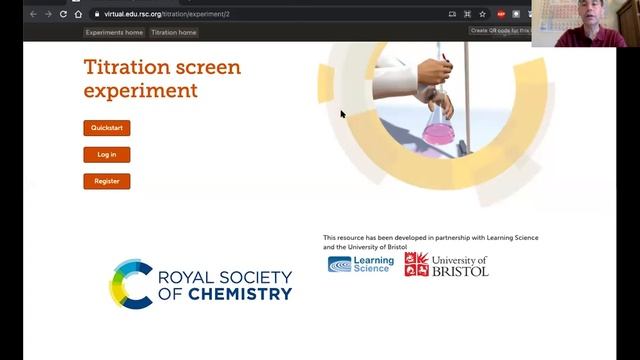This screenshot has height=360, width=640.
Task: Open the browser home page
Action: [x=78, y=14]
